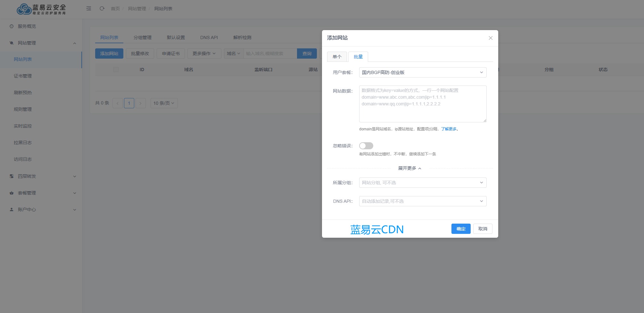644x313 pixels.
Task: Check the select-all checkbox in table header
Action: tap(116, 70)
